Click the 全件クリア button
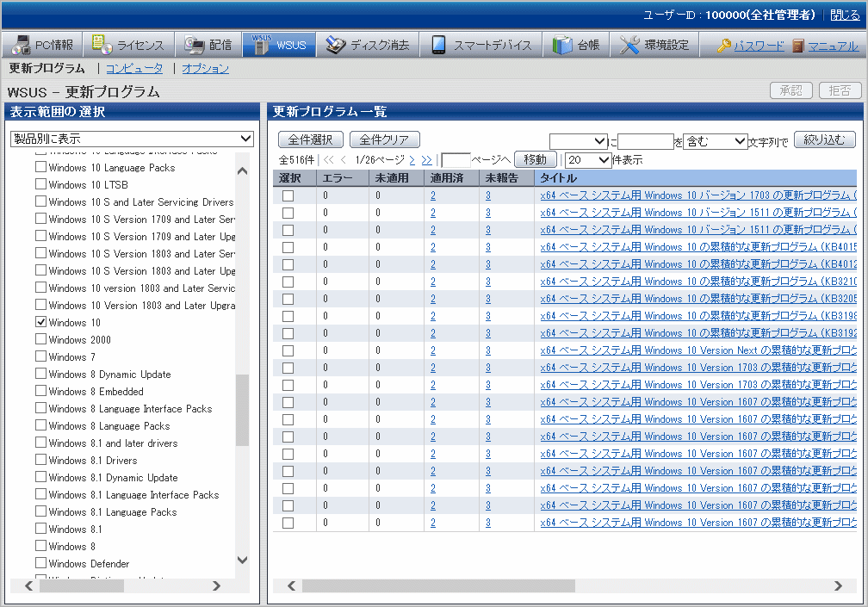The image size is (868, 607). (385, 139)
